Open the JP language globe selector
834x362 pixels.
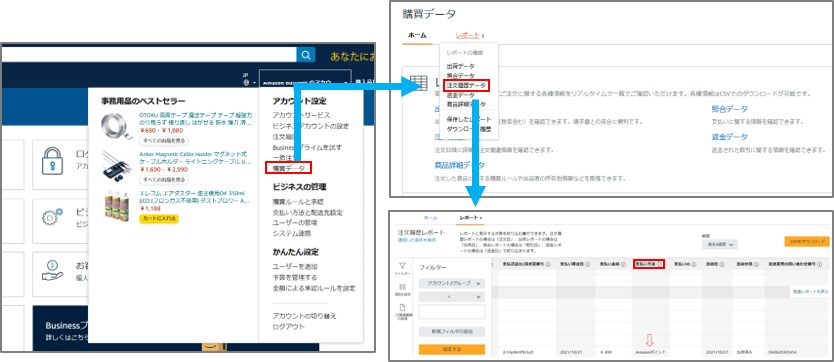[247, 79]
